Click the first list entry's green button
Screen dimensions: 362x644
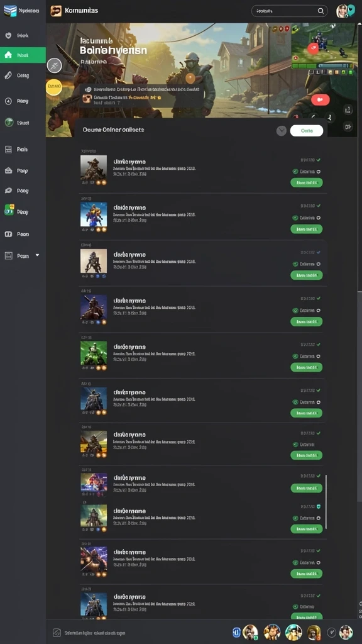[307, 182]
